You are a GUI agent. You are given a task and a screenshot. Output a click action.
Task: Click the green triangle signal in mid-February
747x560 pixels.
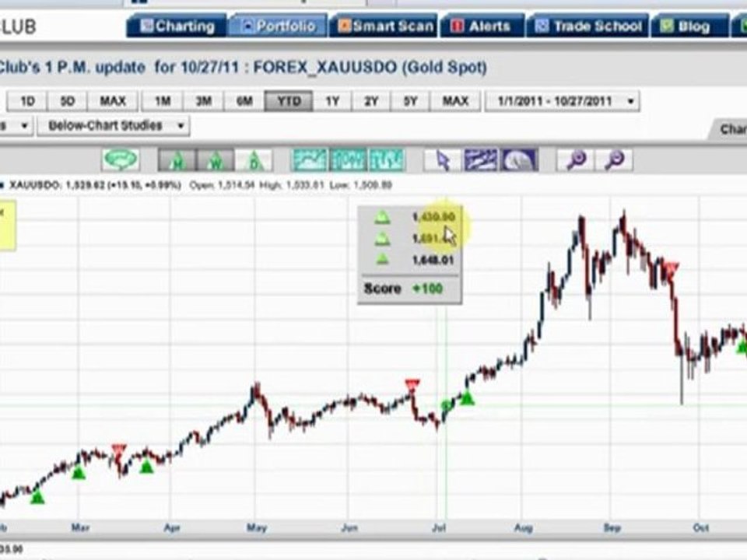pyautogui.click(x=37, y=498)
